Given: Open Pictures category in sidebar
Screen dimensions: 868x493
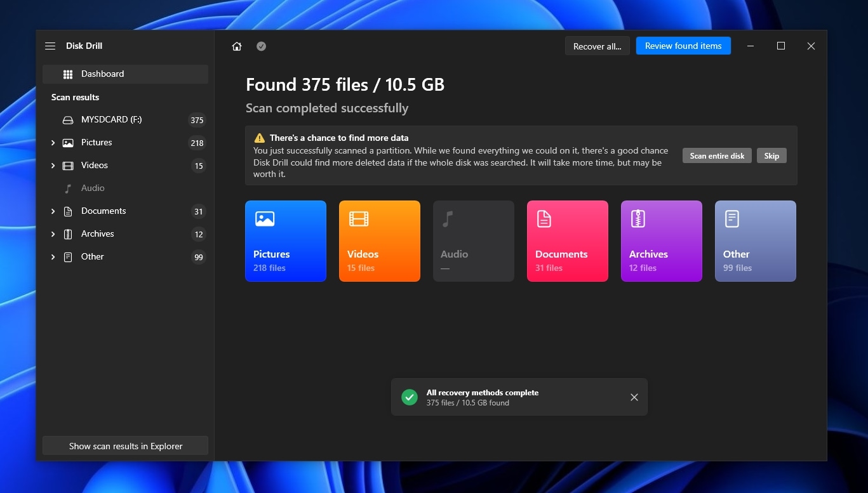Looking at the screenshot, I should 125,143.
